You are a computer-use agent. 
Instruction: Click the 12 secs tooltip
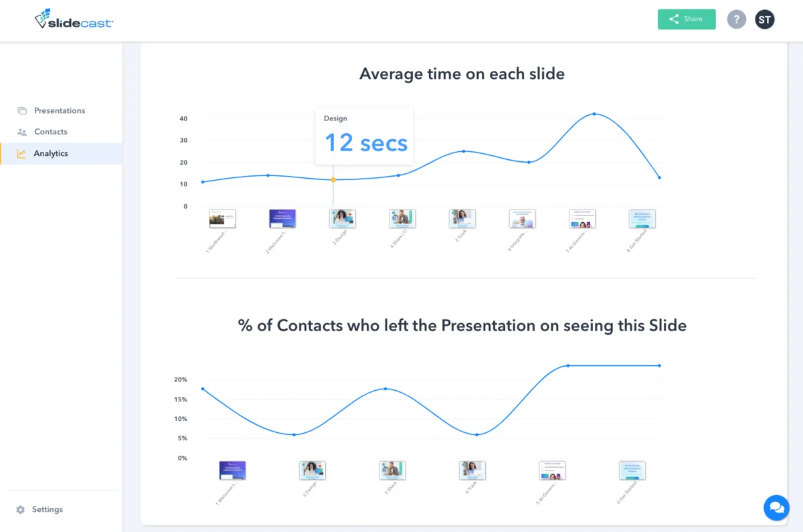pos(364,136)
